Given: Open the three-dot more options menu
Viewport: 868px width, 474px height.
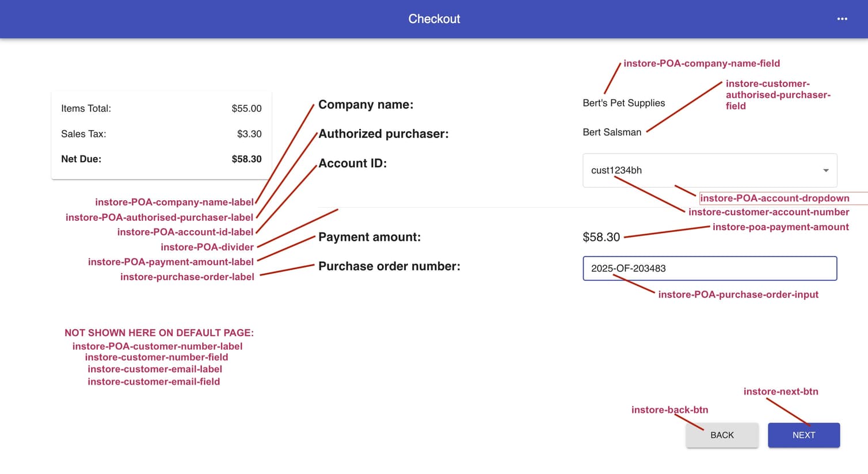Looking at the screenshot, I should (x=842, y=19).
